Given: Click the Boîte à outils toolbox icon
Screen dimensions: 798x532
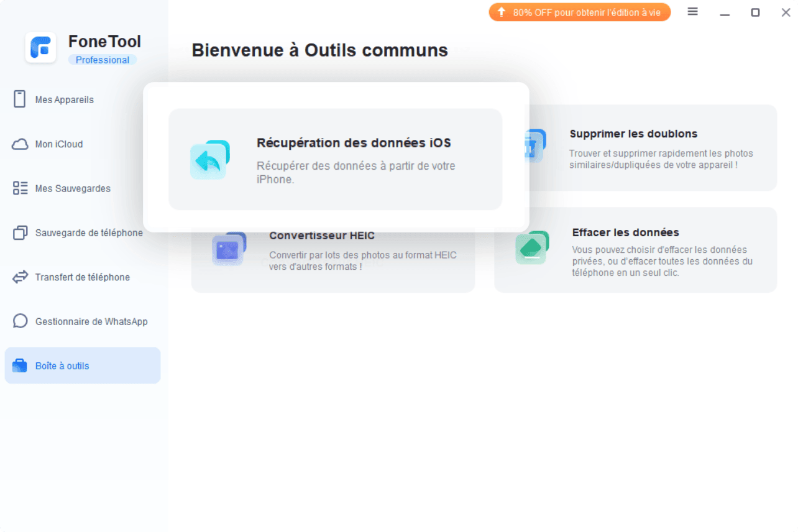Looking at the screenshot, I should [x=20, y=366].
